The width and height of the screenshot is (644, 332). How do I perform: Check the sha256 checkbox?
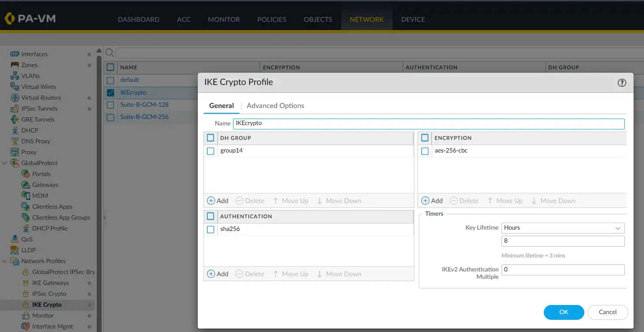coord(210,229)
